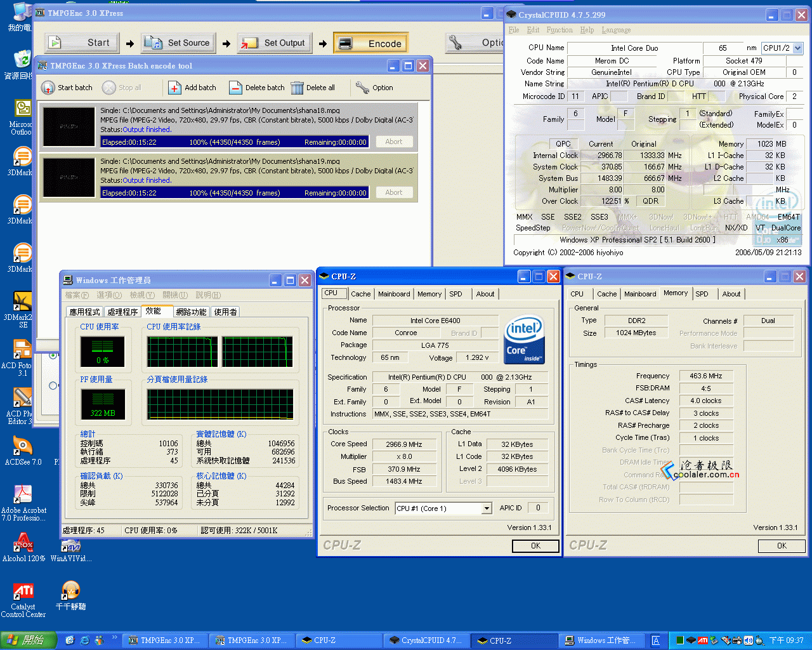Screen dimensions: 812x650
Task: Switch to the 使用者 tab in Task Manager
Action: [226, 312]
